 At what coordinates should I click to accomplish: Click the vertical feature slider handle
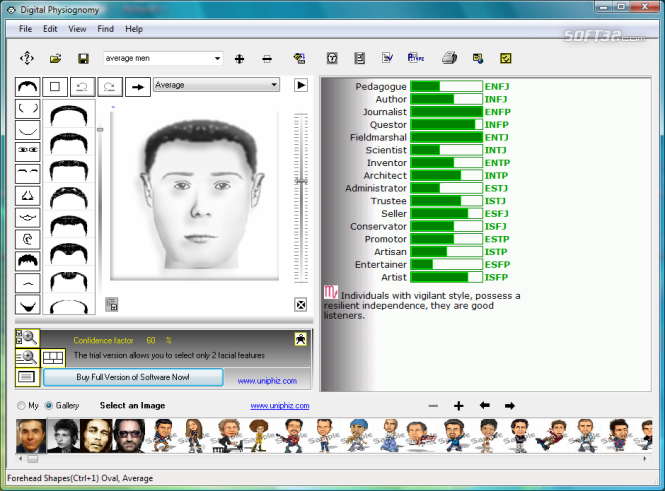(x=301, y=181)
